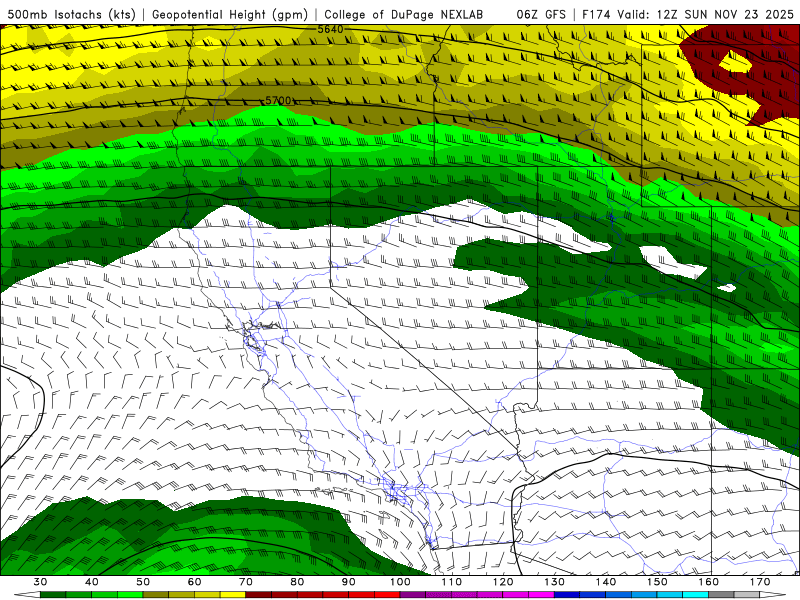800x600 pixels.
Task: Click the 5640 height contour label
Action: (x=330, y=30)
